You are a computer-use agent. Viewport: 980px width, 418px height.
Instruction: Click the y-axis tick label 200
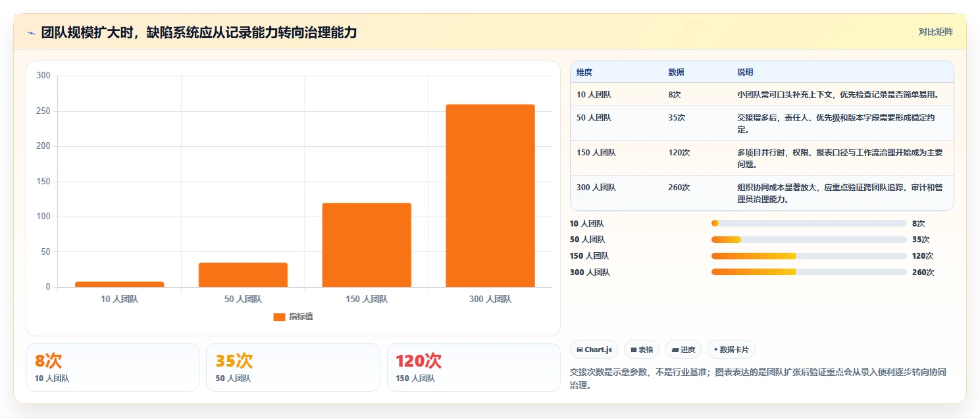43,146
